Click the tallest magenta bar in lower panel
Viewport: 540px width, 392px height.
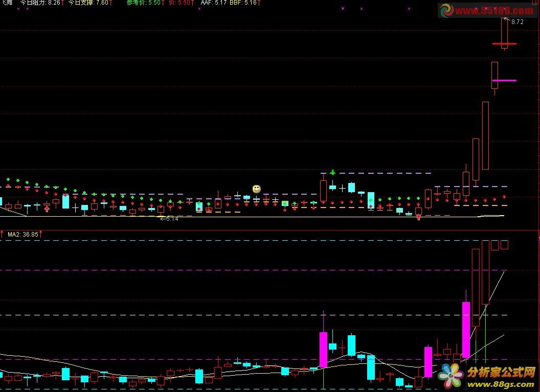[x=466, y=330]
